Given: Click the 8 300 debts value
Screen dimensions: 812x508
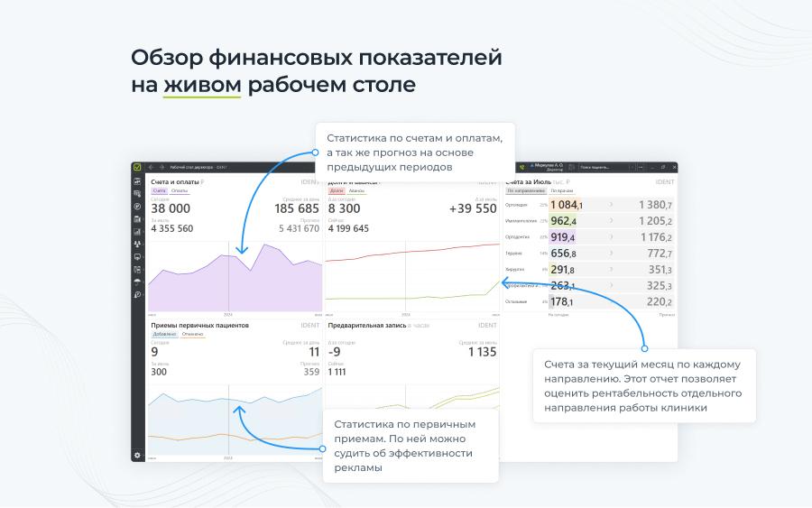Looking at the screenshot, I should (x=344, y=208).
